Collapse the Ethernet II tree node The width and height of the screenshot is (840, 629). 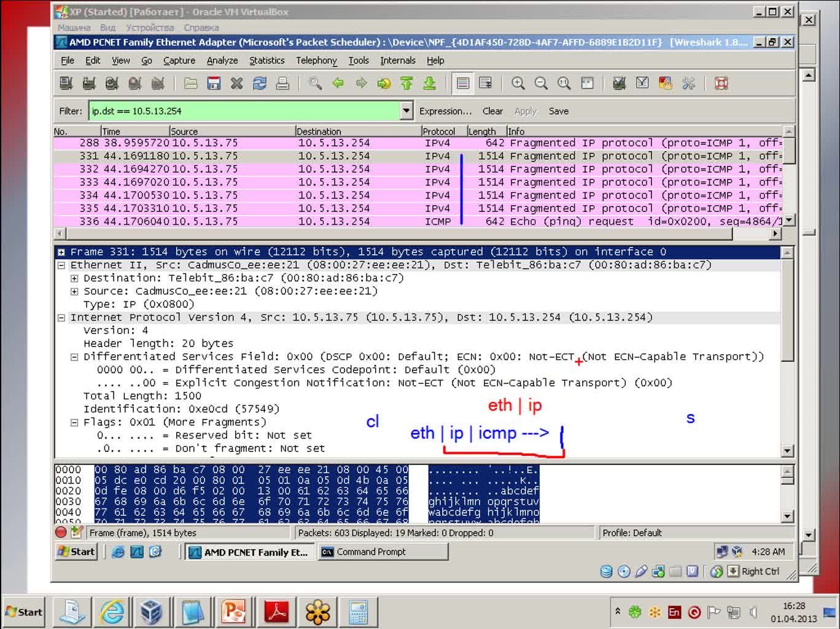click(x=61, y=265)
